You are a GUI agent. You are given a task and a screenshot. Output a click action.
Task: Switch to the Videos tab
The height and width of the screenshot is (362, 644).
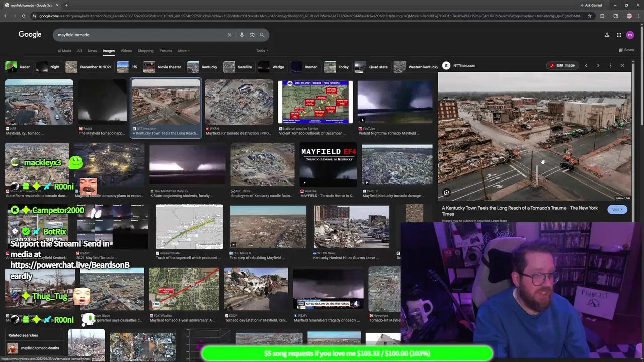(x=126, y=51)
